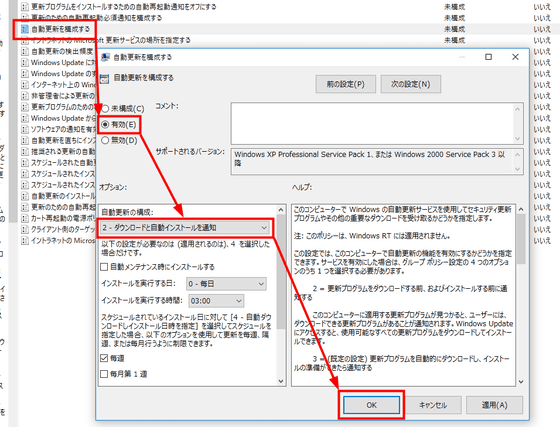560x427 pixels.
Task: Click the help panel scrollbar up arrow
Action: (x=521, y=209)
